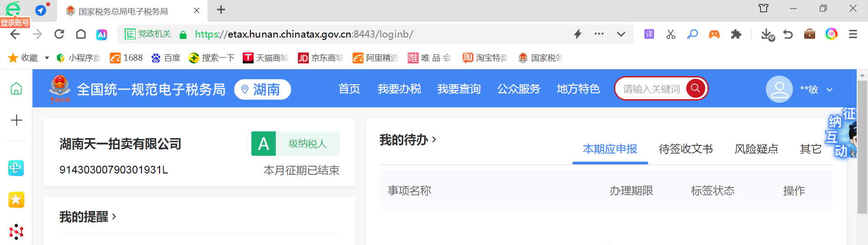Open the 湖南 region selector

click(x=262, y=90)
